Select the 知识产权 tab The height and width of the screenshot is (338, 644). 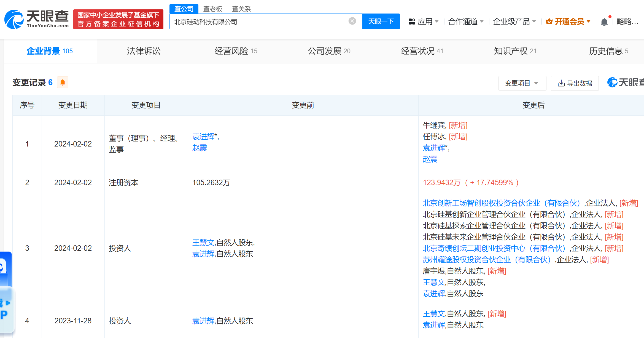(515, 51)
